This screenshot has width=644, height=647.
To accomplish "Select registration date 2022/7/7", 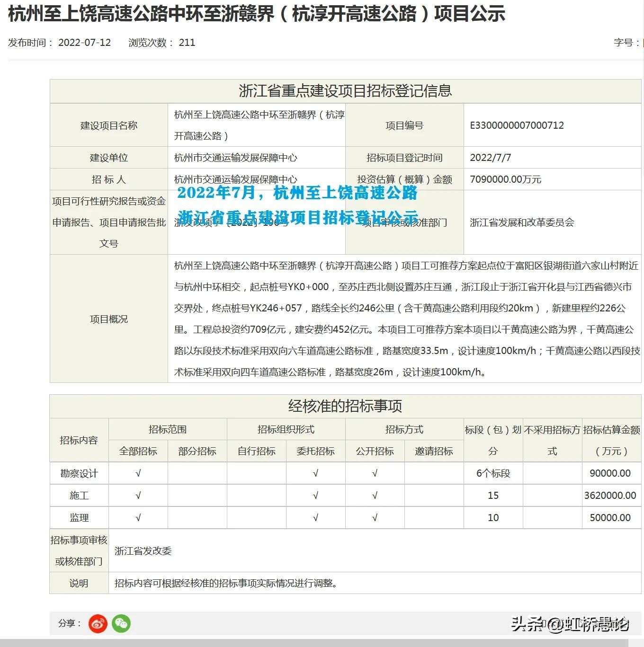I will click(490, 158).
